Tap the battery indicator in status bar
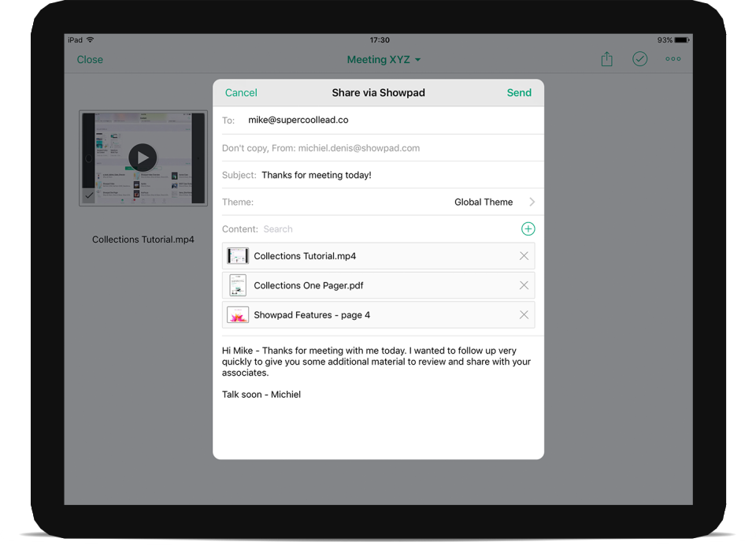The width and height of the screenshot is (756, 546). (x=682, y=40)
